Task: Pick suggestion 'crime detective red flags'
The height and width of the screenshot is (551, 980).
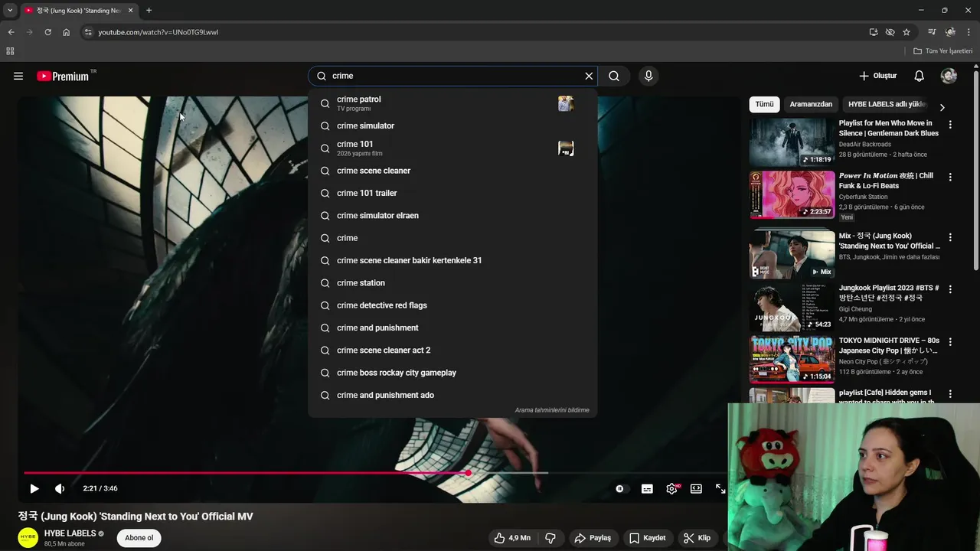Action: pos(452,305)
